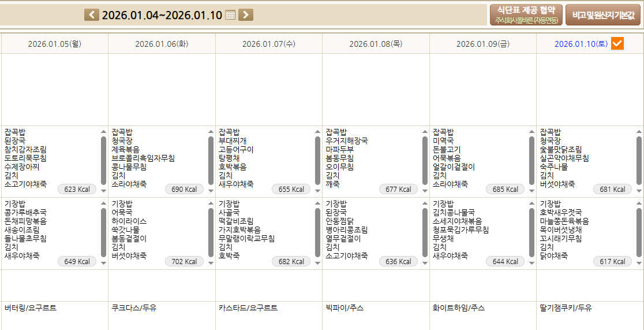Open the calendar date picker icon
The height and width of the screenshot is (330, 644).
pyautogui.click(x=230, y=15)
